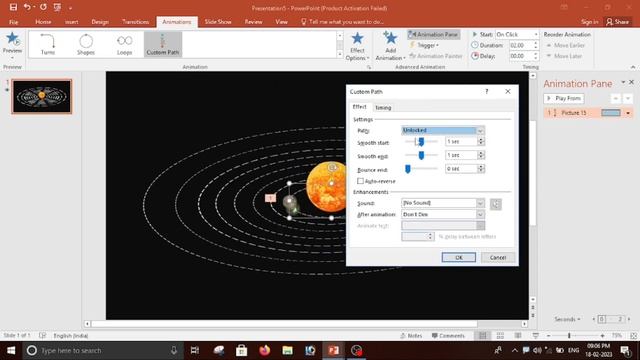Click the Save icon in quick access toolbar
The width and height of the screenshot is (640, 360).
pyautogui.click(x=13, y=7)
